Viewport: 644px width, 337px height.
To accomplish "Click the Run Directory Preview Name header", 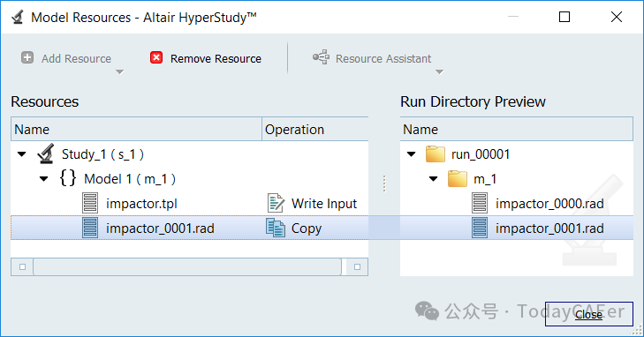I will 517,129.
